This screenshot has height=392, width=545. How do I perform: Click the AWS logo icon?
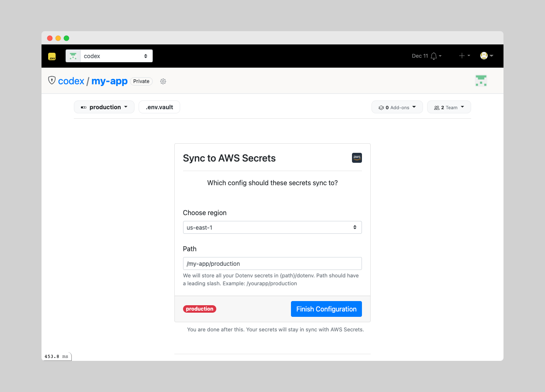[x=357, y=158]
